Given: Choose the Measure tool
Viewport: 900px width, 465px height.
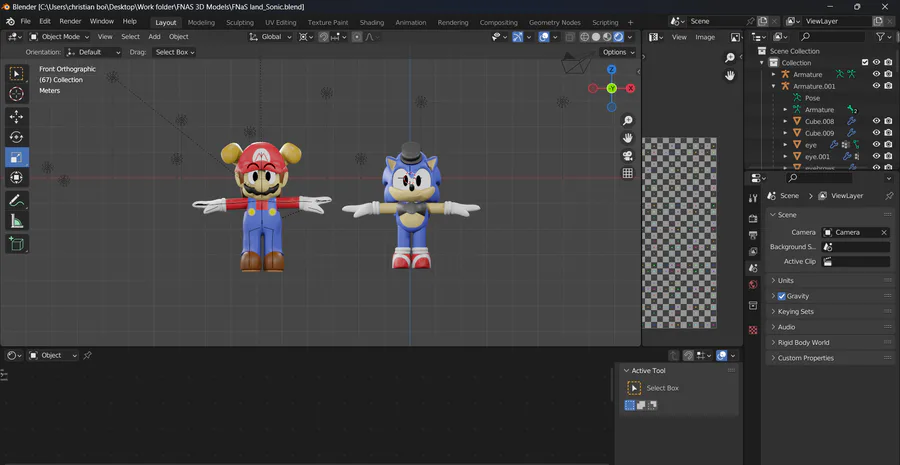Looking at the screenshot, I should point(17,220).
